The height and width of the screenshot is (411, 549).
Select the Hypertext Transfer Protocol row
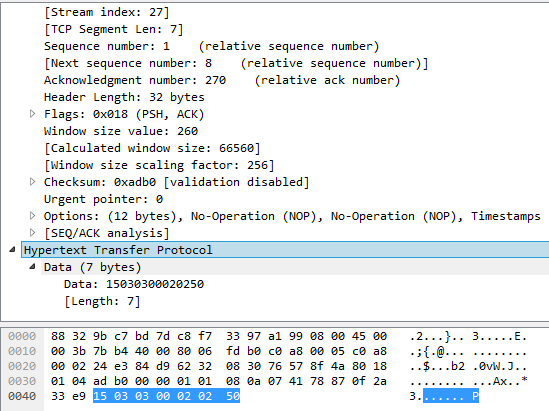tap(285, 250)
